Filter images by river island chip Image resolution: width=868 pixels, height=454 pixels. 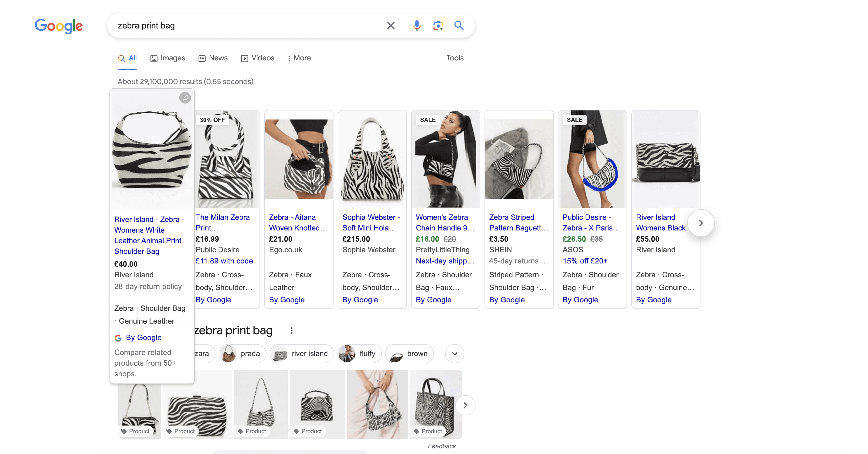pyautogui.click(x=302, y=353)
